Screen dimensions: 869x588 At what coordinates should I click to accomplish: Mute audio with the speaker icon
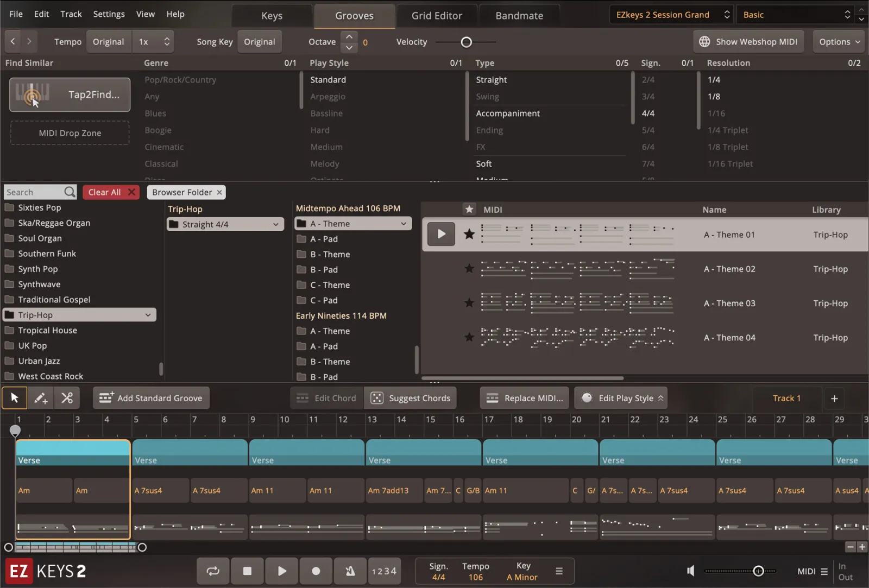[691, 571]
